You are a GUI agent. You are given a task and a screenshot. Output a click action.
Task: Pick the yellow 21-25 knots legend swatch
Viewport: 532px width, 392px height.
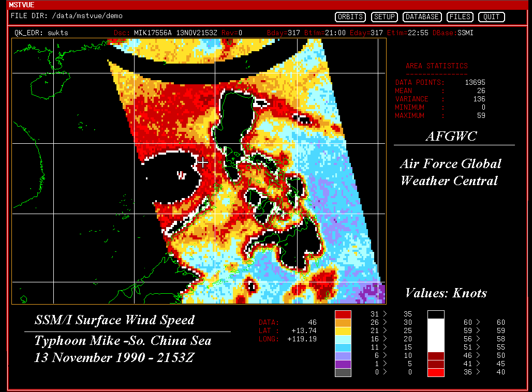pyautogui.click(x=343, y=330)
